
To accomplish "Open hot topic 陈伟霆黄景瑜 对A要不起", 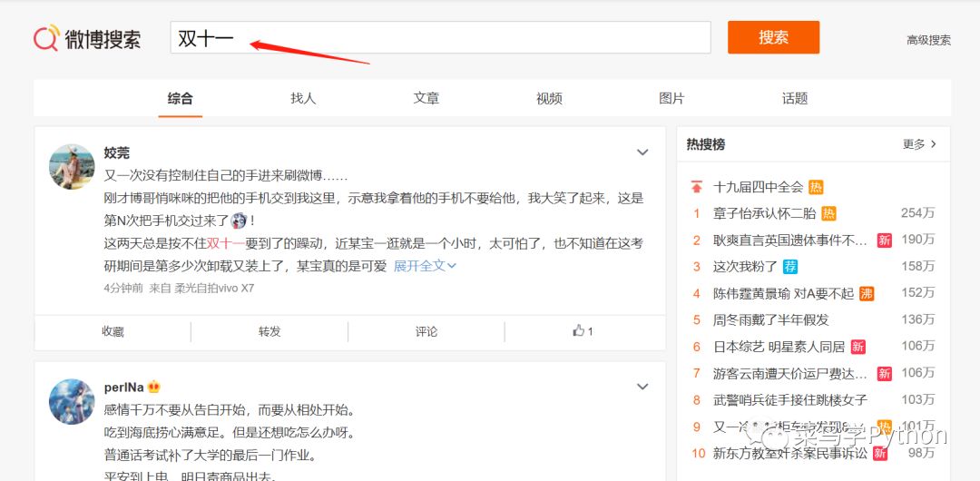I will coord(783,293).
